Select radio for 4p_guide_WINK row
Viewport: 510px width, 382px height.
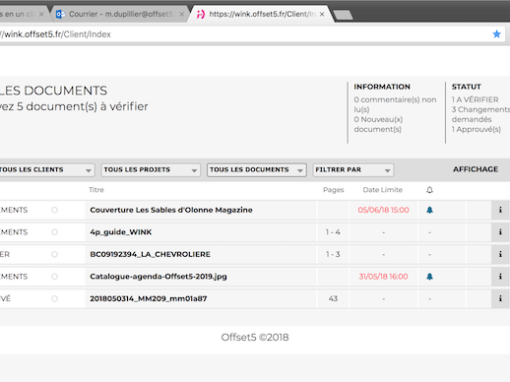point(55,232)
